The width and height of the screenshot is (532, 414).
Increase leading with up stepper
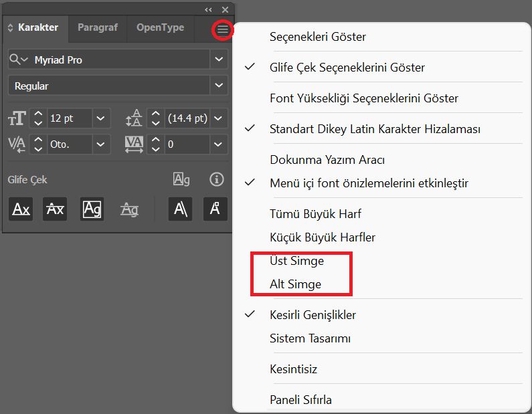click(156, 114)
